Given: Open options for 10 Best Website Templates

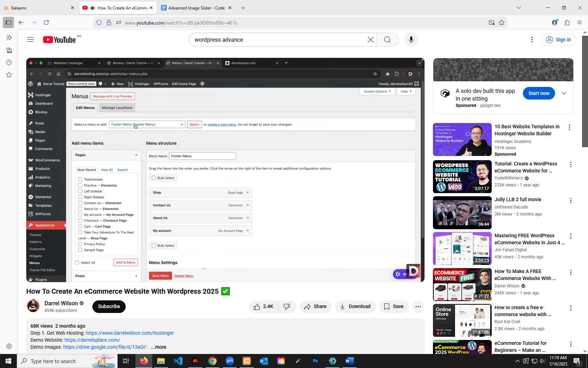Looking at the screenshot, I should tap(569, 127).
